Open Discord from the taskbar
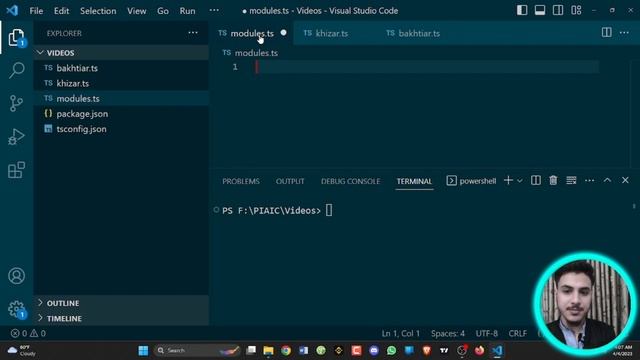Image resolution: width=640 pixels, height=360 pixels. [374, 351]
